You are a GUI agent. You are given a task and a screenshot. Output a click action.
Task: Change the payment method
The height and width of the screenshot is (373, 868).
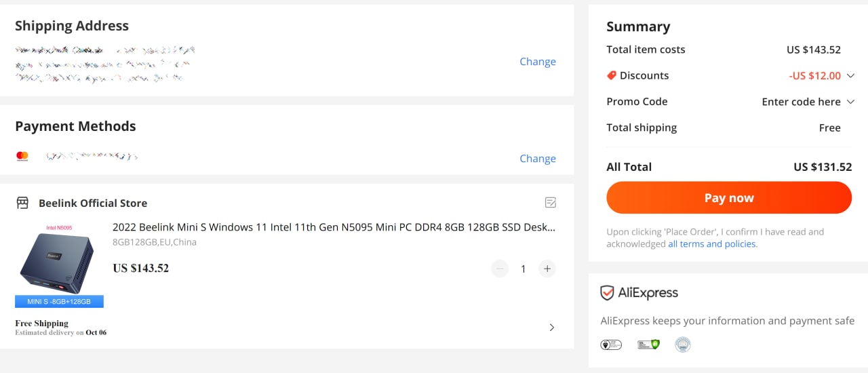(x=538, y=159)
